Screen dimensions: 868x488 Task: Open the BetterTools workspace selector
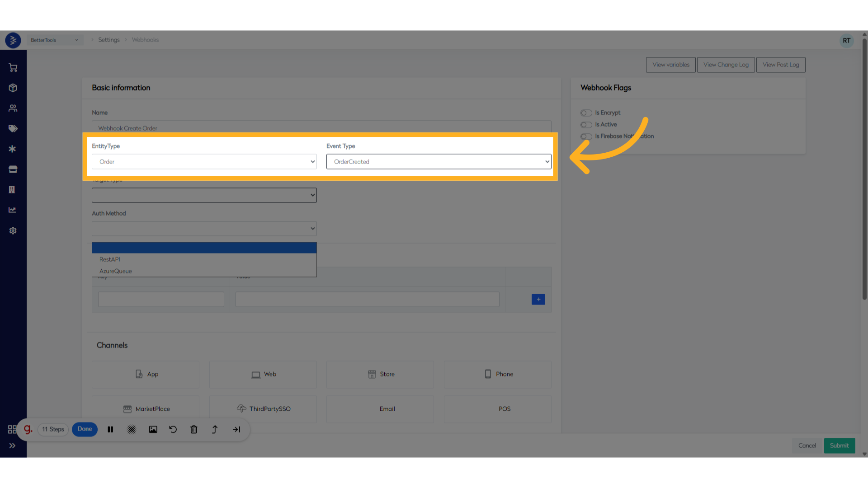(54, 40)
